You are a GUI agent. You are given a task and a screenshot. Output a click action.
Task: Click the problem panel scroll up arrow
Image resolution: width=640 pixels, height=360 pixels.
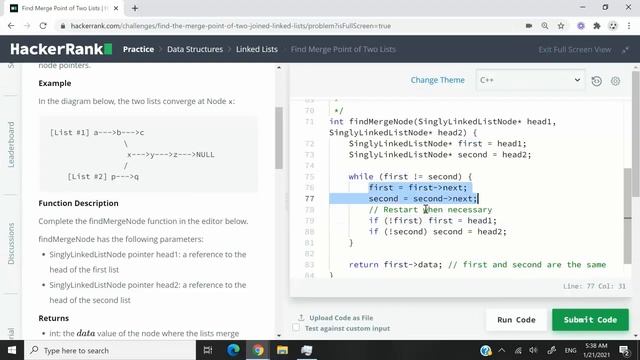(279, 68)
